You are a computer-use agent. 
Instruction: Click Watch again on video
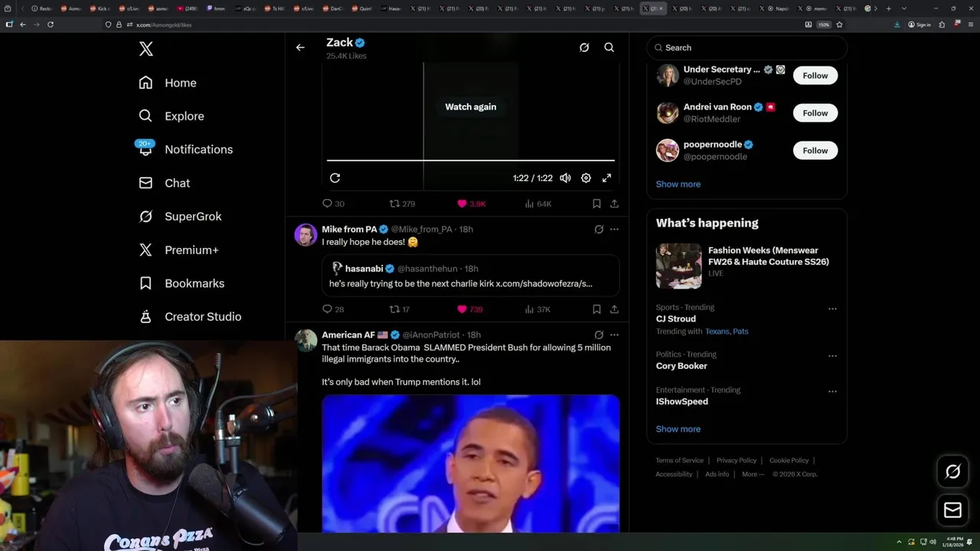471,107
